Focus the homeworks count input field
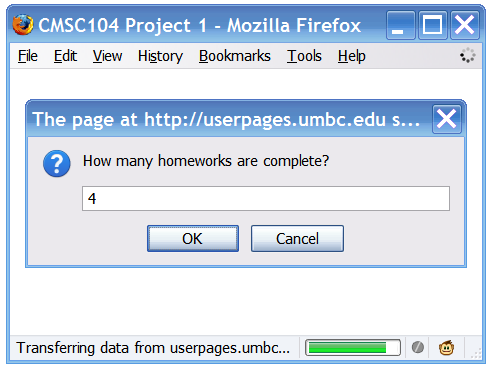This screenshot has height=368, width=493. (x=266, y=198)
